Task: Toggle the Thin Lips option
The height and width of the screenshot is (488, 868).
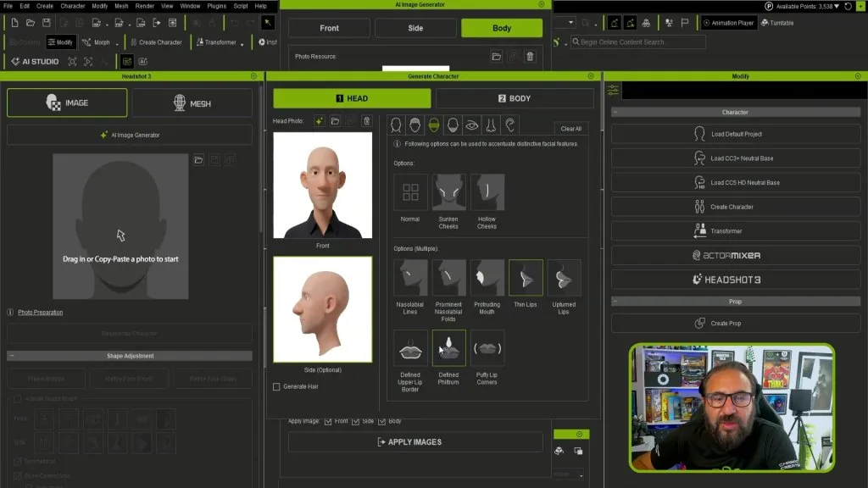Action: [526, 278]
